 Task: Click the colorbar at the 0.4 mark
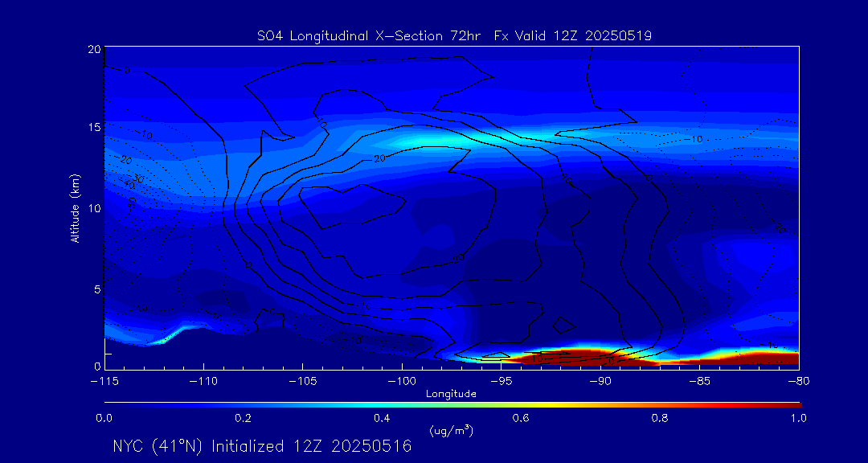[x=383, y=404]
